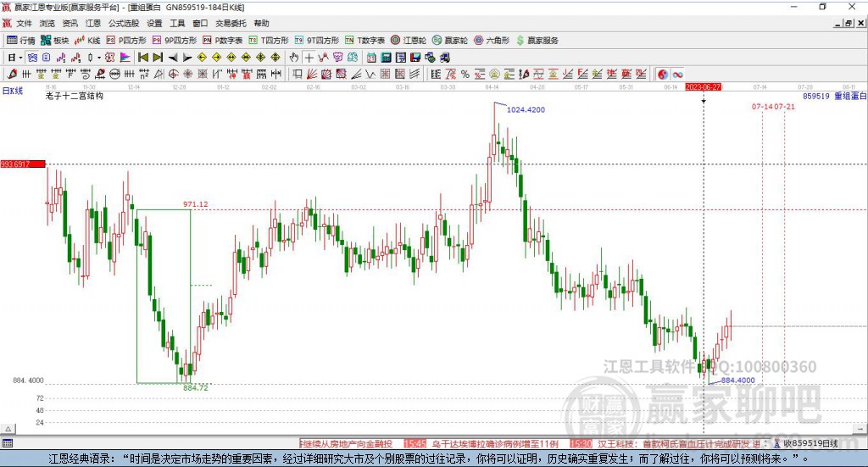Move chart left with black left arrow

click(173, 58)
